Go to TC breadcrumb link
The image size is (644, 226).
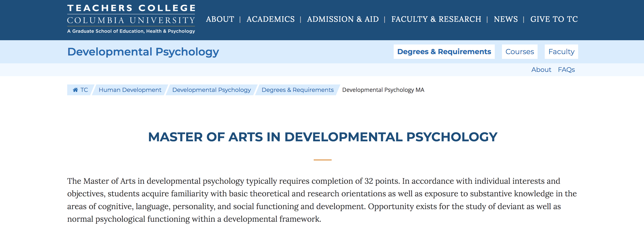[84, 90]
